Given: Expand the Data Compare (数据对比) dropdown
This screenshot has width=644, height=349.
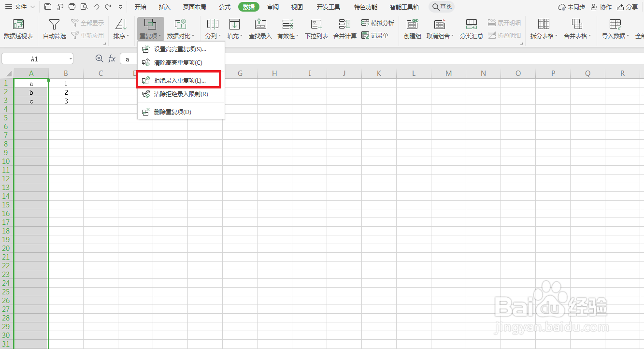Looking at the screenshot, I should coord(193,36).
